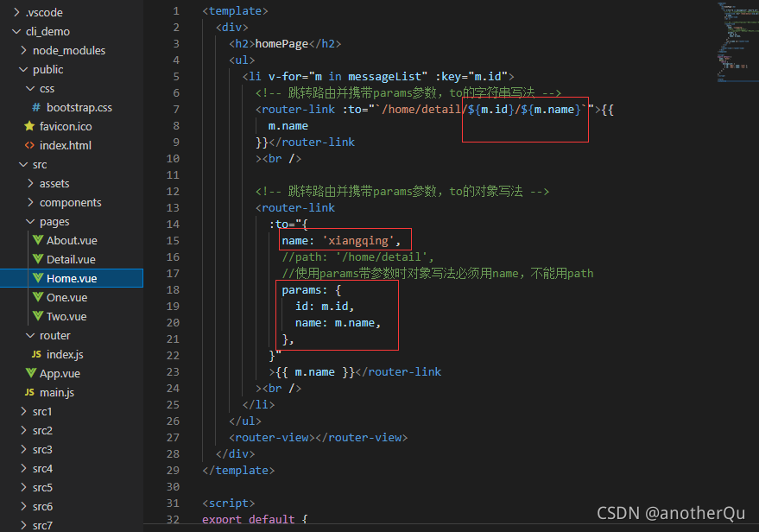
Task: Click 'xiangqing' string on line 15
Action: [x=358, y=241]
